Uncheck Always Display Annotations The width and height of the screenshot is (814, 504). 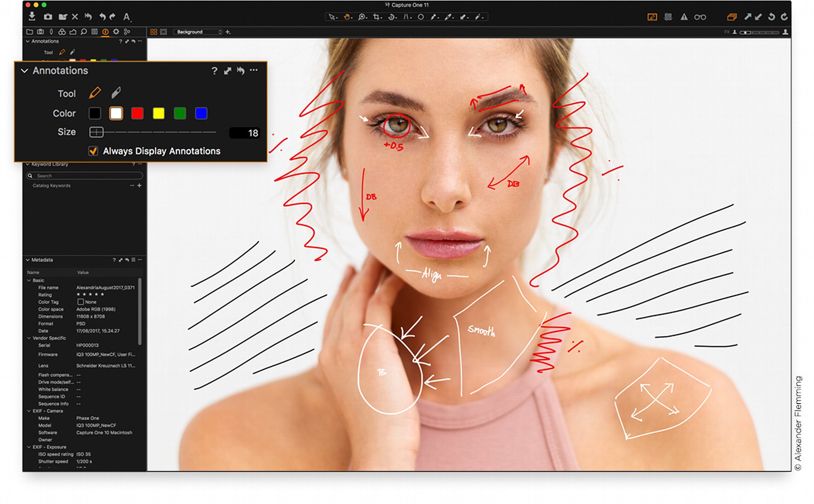coord(93,151)
